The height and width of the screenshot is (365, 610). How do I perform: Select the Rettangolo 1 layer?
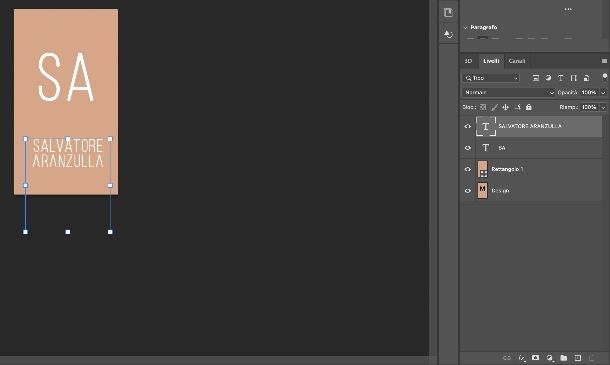[x=539, y=169]
